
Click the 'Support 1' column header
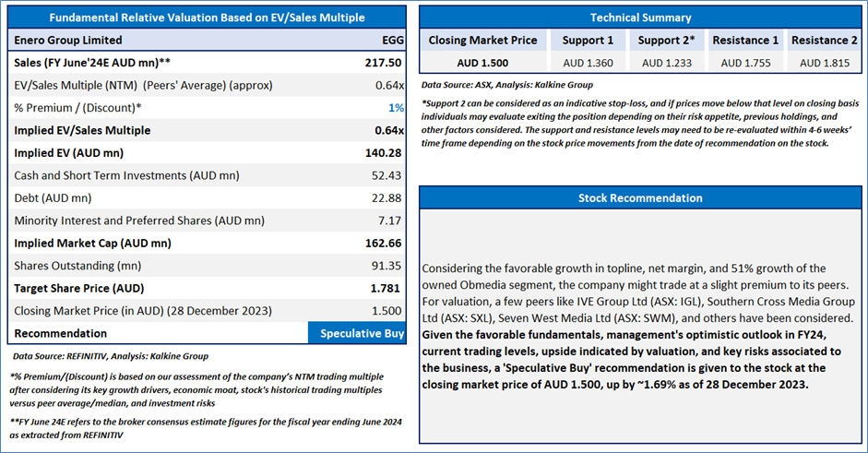[x=588, y=41]
